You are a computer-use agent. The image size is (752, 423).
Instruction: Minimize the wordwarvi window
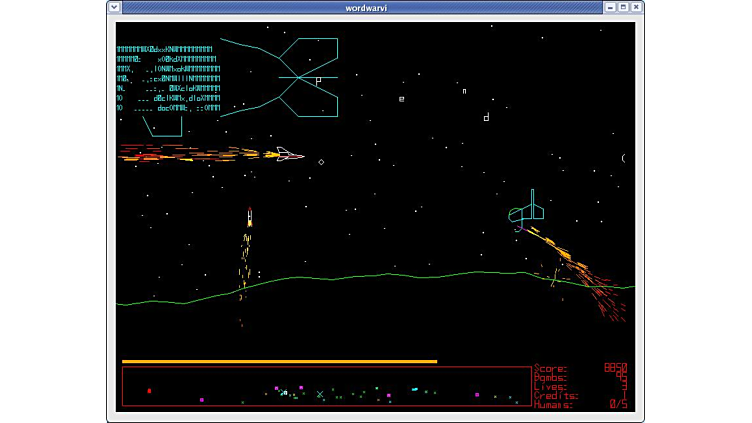click(610, 7)
